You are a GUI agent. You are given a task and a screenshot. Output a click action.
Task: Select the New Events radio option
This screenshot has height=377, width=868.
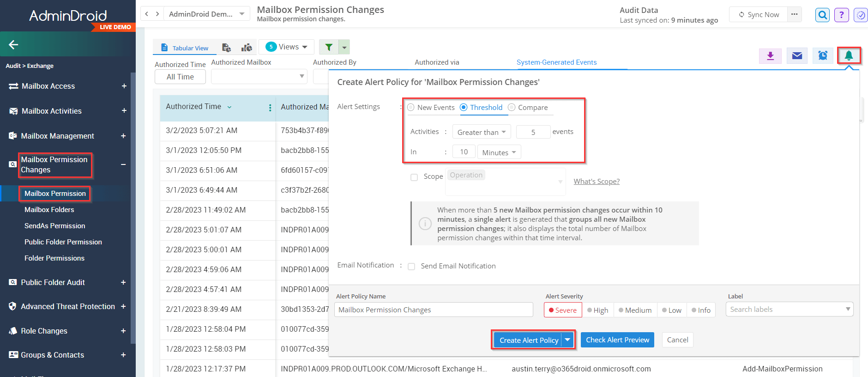[411, 108]
